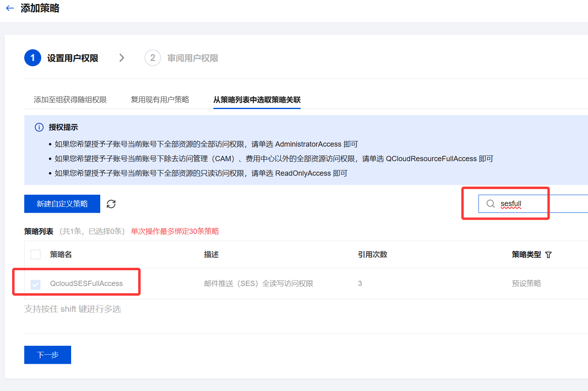The height and width of the screenshot is (391, 588).
Task: Click the 策略类型 column header
Action: (x=526, y=254)
